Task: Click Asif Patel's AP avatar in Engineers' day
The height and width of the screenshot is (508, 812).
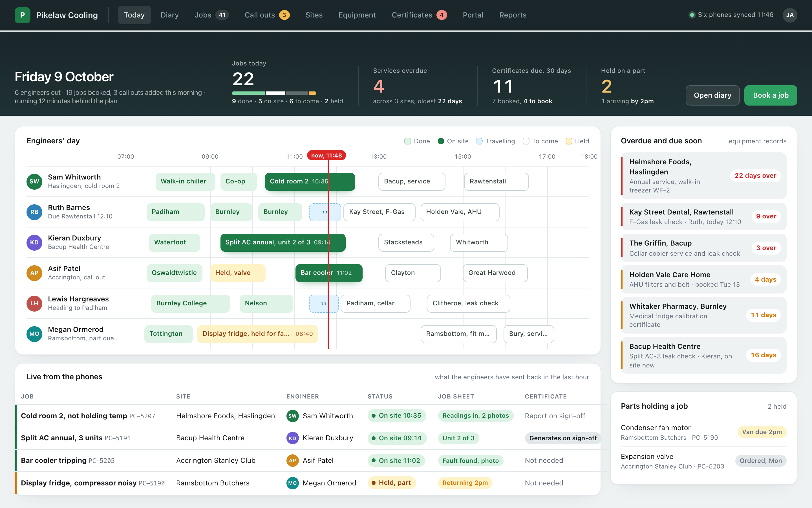Action: (x=34, y=273)
